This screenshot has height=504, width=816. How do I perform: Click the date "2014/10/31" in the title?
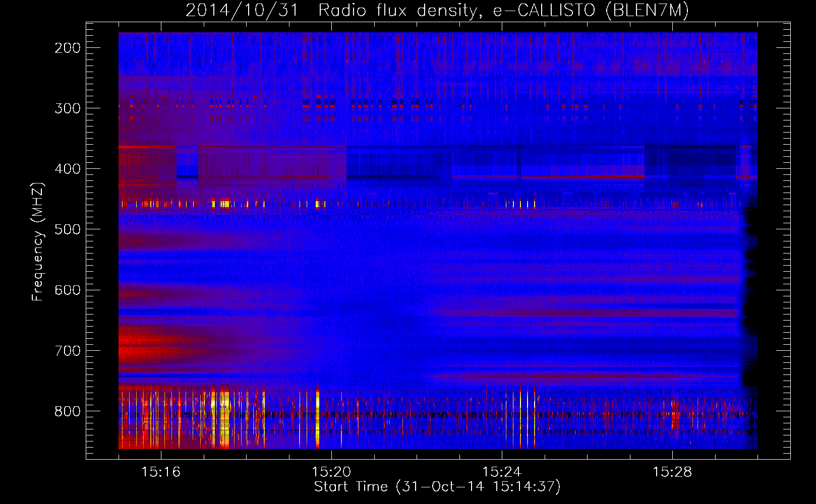click(x=243, y=11)
